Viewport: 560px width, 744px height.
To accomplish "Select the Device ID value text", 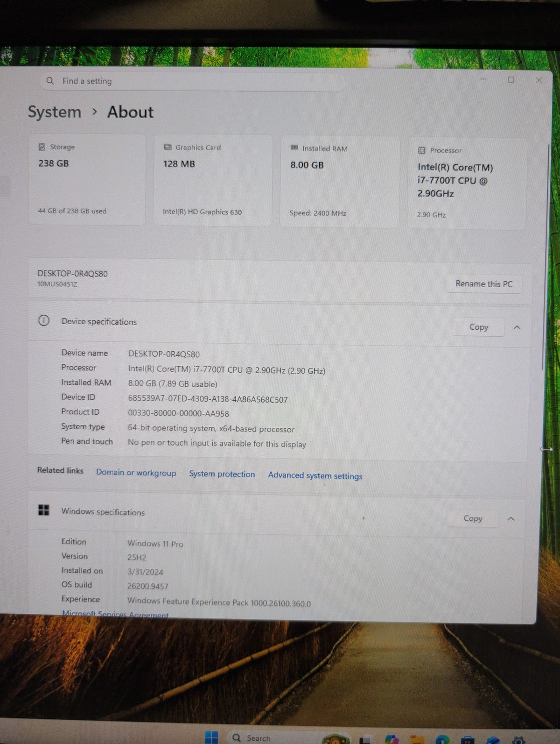I will [x=208, y=399].
